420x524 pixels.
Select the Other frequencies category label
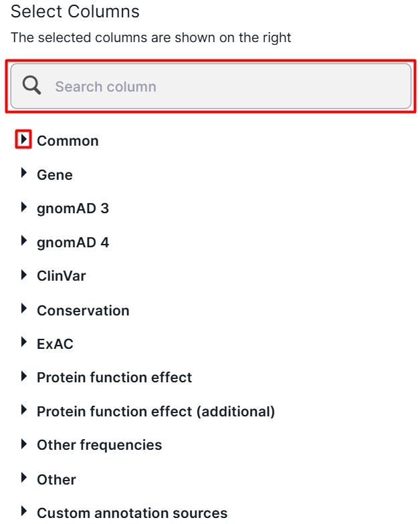coord(99,445)
